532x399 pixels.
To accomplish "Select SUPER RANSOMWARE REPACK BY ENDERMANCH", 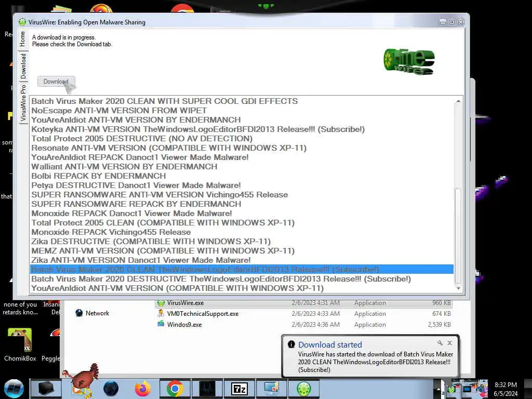I will [242, 204].
